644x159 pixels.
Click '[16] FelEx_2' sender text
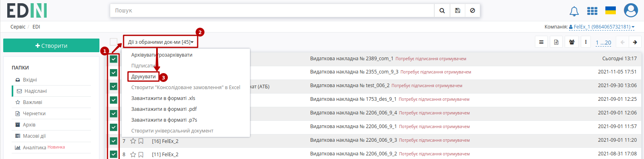pyautogui.click(x=165, y=141)
